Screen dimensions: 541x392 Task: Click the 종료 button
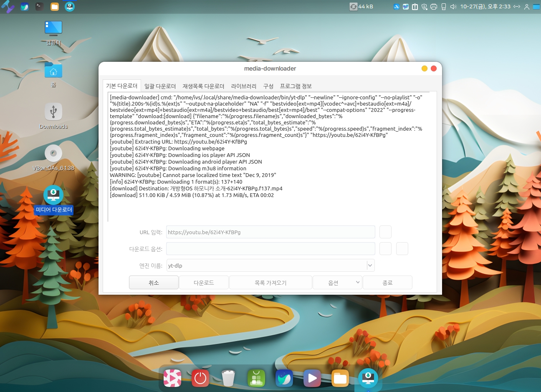coord(387,283)
